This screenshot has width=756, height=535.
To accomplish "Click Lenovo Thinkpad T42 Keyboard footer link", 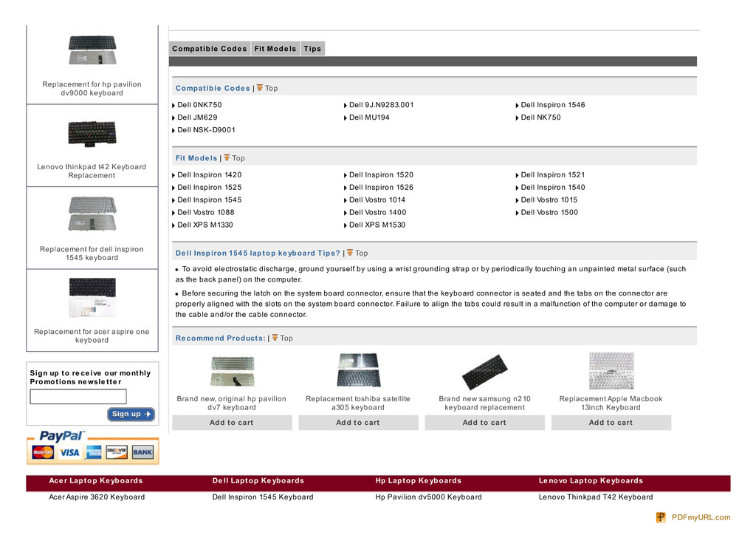I will [596, 497].
